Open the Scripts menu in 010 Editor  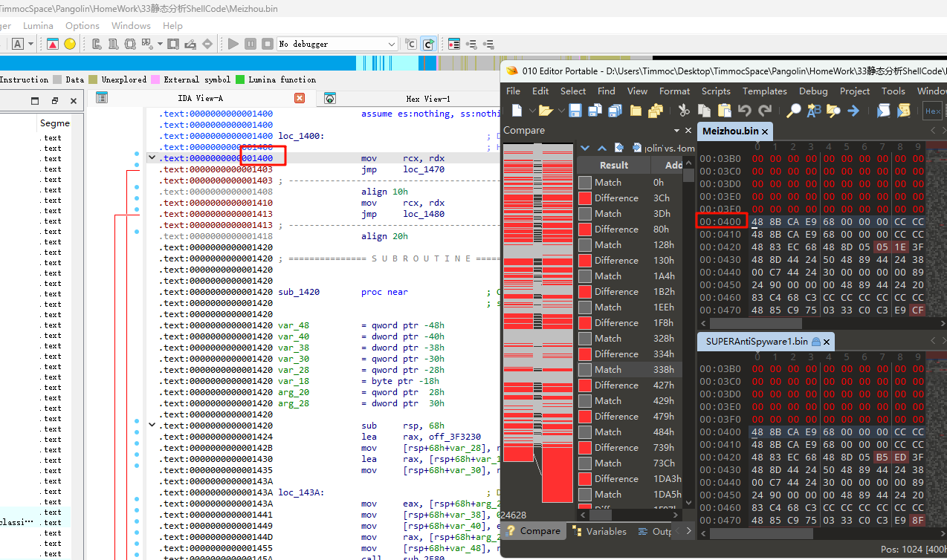pos(716,91)
